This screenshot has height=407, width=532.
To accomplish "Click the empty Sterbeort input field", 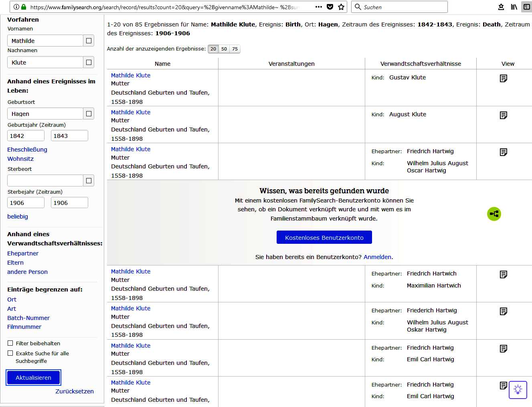I will tap(45, 180).
